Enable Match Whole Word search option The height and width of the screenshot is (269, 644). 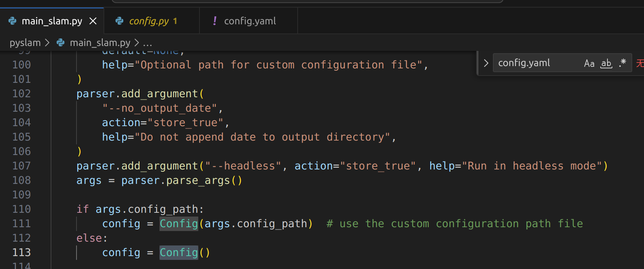pyautogui.click(x=606, y=63)
